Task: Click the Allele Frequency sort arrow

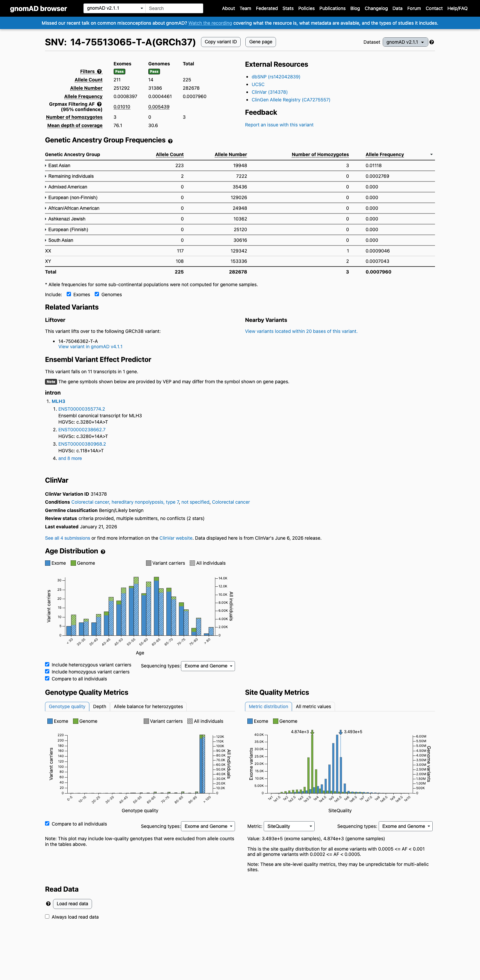Action: [431, 154]
